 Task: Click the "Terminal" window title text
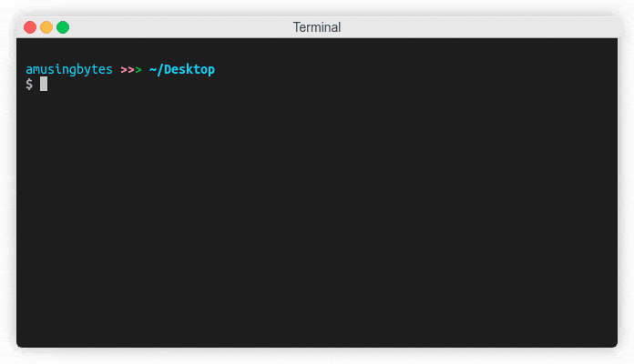316,27
